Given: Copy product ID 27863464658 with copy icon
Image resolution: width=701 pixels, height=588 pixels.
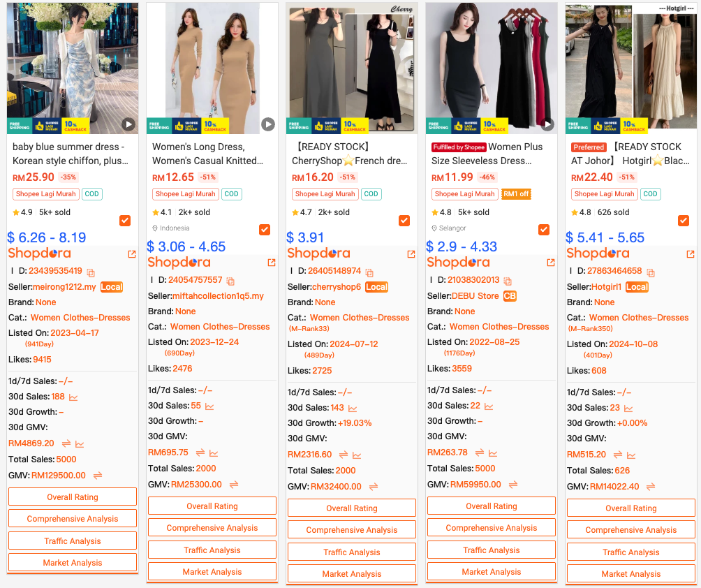Looking at the screenshot, I should [x=651, y=272].
